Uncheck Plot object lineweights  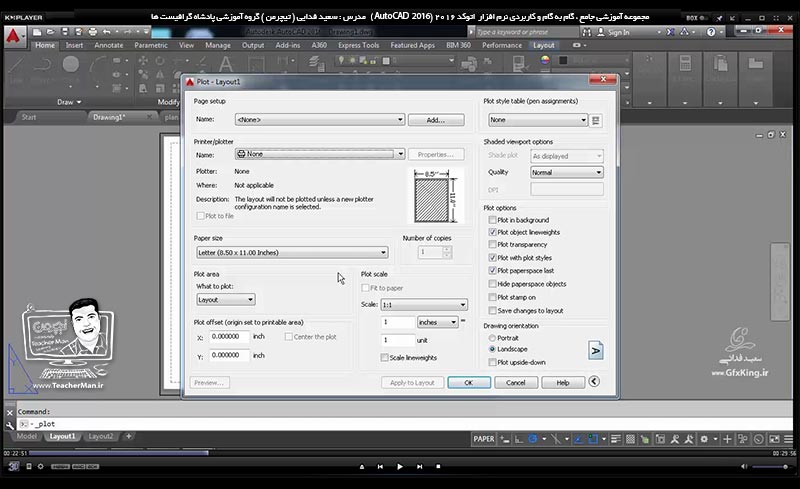[x=492, y=232]
